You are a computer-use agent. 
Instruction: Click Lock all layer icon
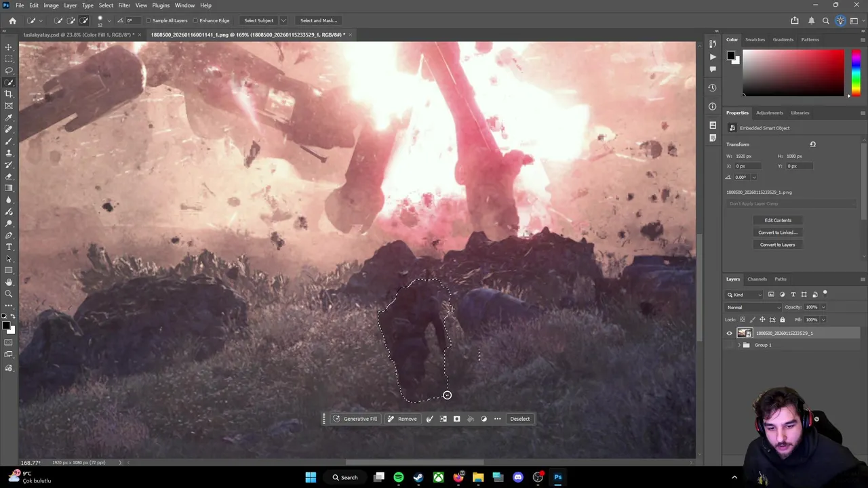pos(783,319)
